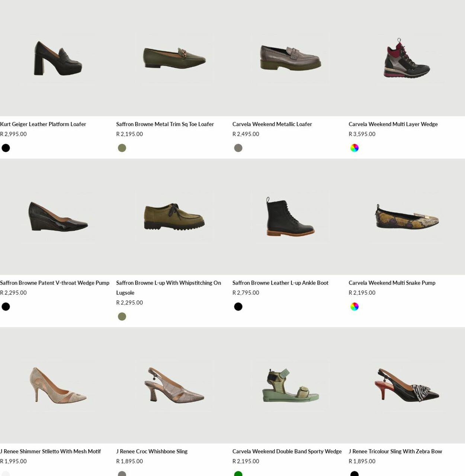Open the Carvela Weekend Metallic Loafer image
The height and width of the screenshot is (476, 465).
pos(291,58)
